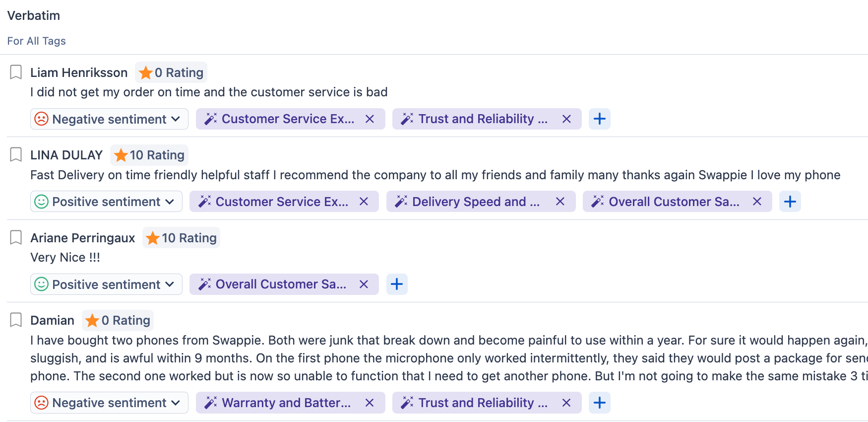Viewport: 868px width, 422px height.
Task: Expand Damian's sentiment selector
Action: 176,403
